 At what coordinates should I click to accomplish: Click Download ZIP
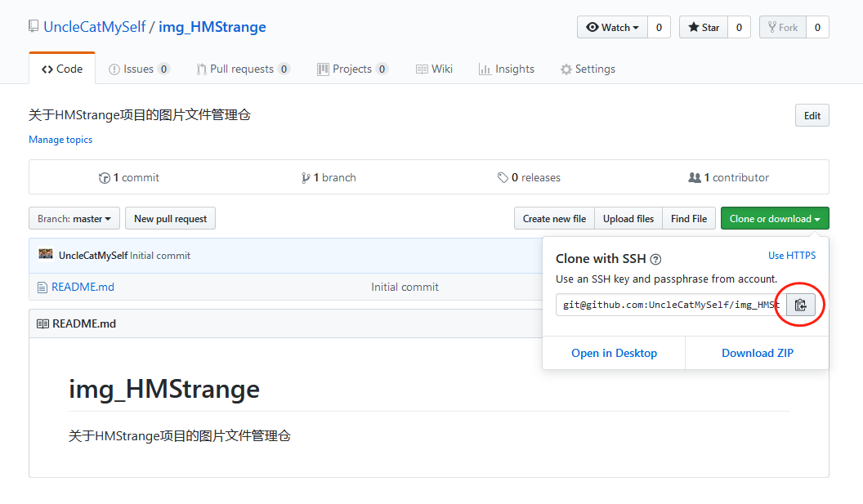(x=757, y=353)
